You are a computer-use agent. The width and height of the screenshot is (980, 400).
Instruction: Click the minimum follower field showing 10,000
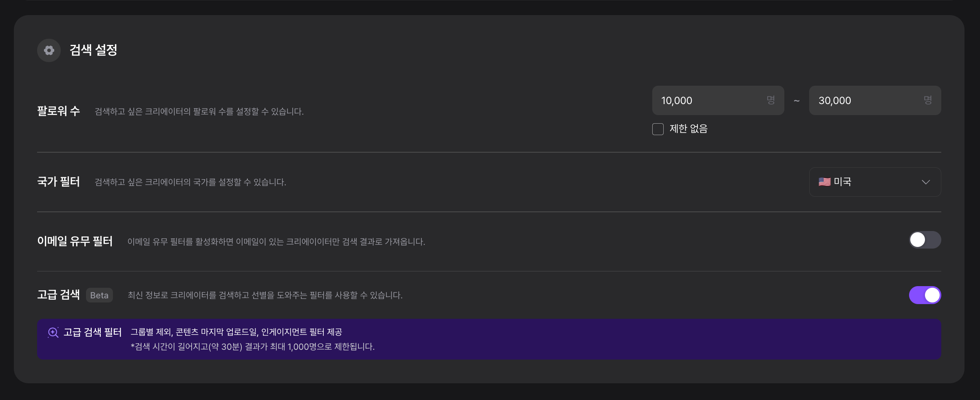click(718, 100)
